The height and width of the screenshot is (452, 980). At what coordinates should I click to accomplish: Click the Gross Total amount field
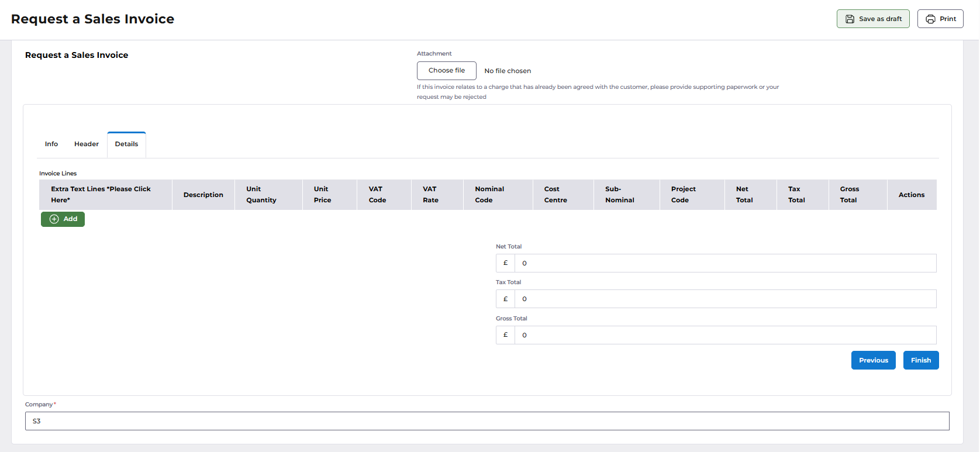(x=726, y=335)
